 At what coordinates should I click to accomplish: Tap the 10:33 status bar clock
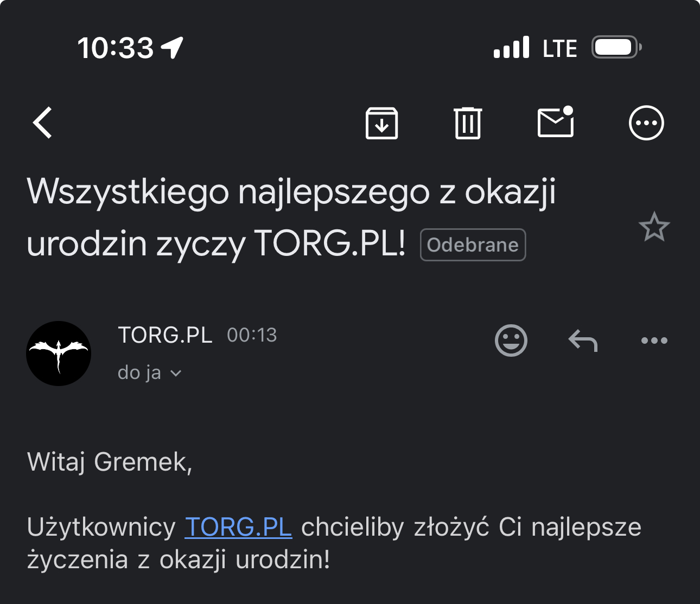[x=116, y=48]
